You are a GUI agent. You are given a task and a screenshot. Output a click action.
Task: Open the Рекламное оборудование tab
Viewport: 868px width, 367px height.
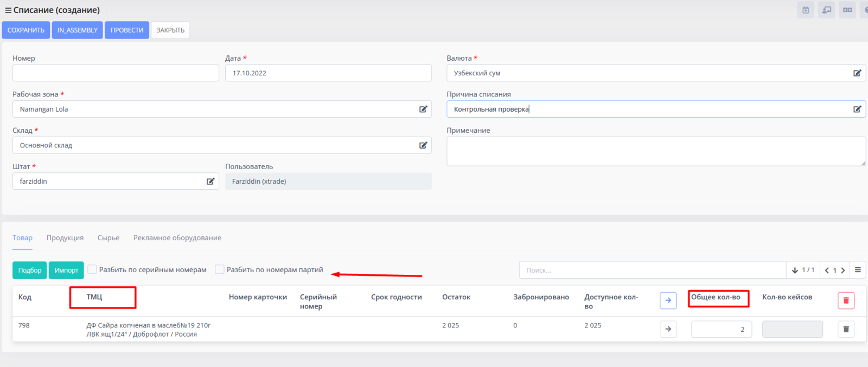[177, 238]
